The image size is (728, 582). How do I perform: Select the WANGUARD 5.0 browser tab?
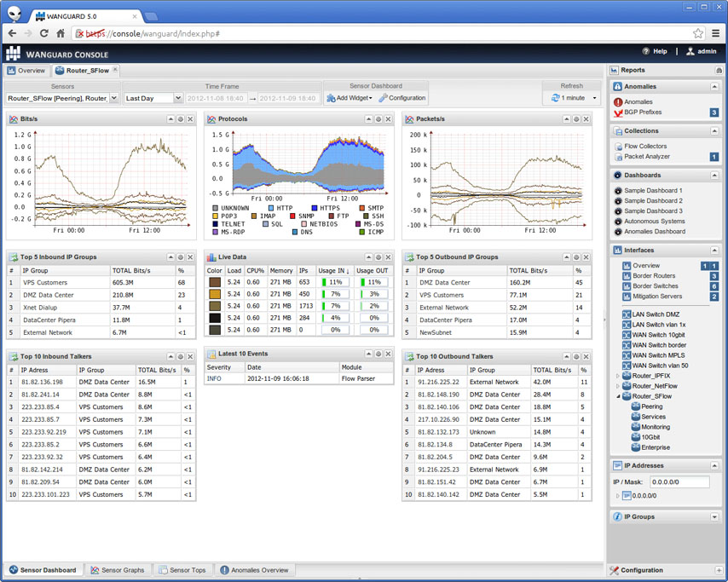pos(85,16)
